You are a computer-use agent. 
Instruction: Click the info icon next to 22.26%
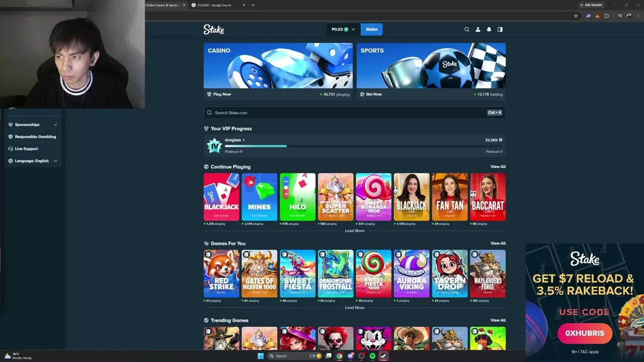500,140
